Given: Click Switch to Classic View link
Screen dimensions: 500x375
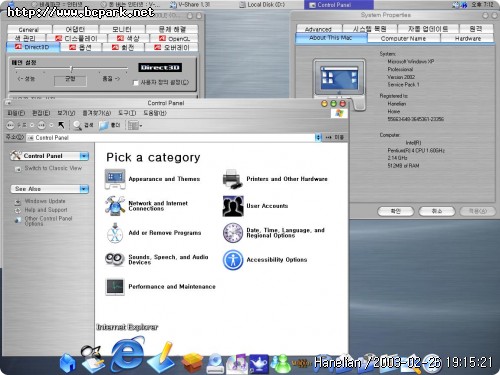Looking at the screenshot, I should tap(53, 168).
